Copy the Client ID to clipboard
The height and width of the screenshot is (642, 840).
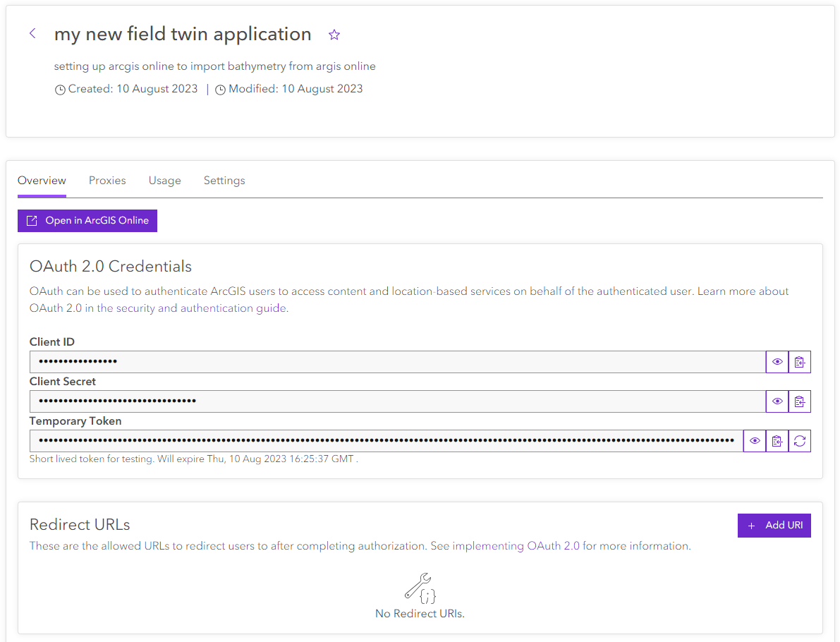(799, 362)
